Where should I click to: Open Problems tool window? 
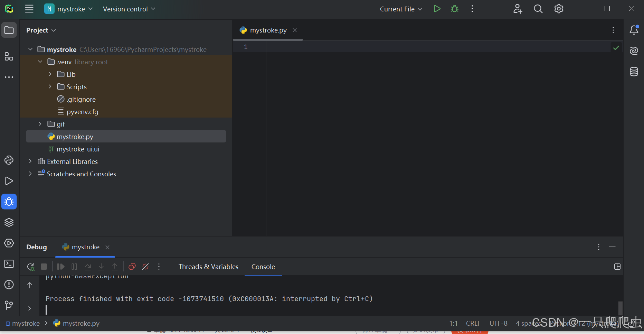point(9,285)
